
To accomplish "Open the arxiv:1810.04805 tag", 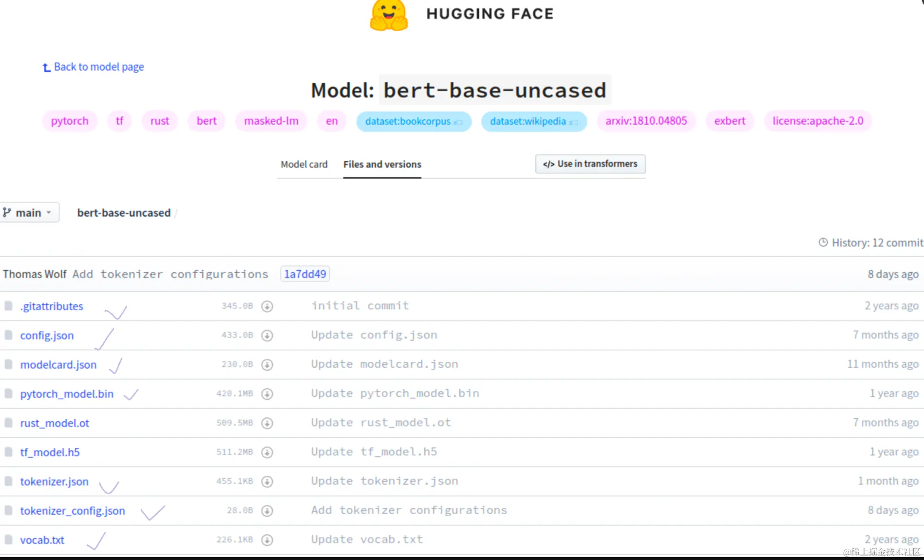I will click(x=646, y=121).
